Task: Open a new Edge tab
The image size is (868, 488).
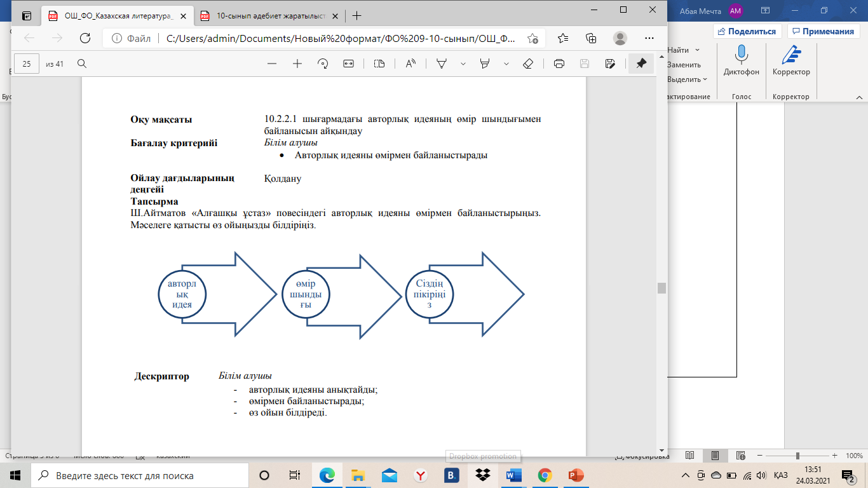Action: pyautogui.click(x=356, y=15)
